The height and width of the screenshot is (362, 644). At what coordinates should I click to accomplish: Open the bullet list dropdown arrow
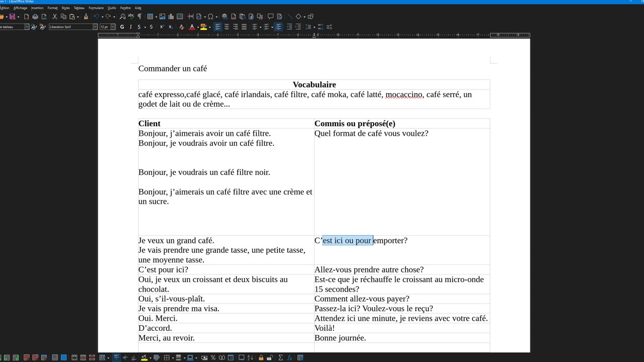click(260, 27)
